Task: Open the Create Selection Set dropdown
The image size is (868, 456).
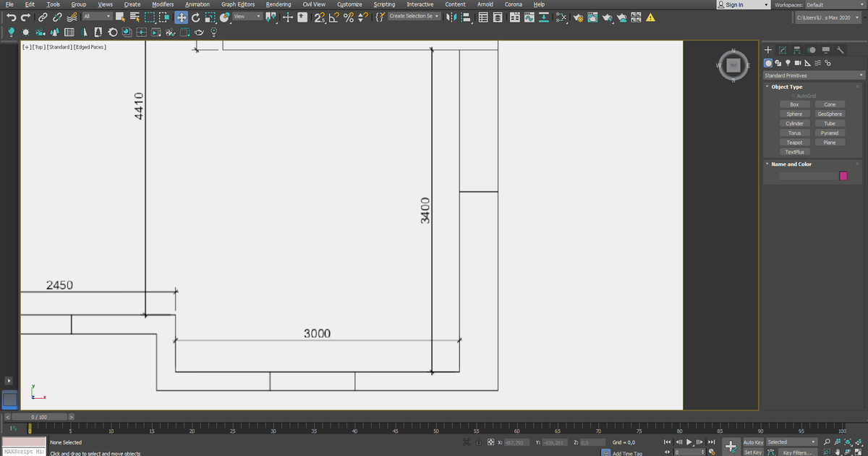Action: point(414,16)
